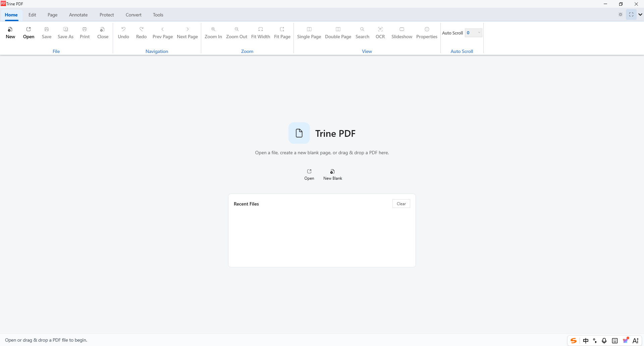Viewport: 644px width, 346px height.
Task: Open the Protect tab
Action: point(107,15)
